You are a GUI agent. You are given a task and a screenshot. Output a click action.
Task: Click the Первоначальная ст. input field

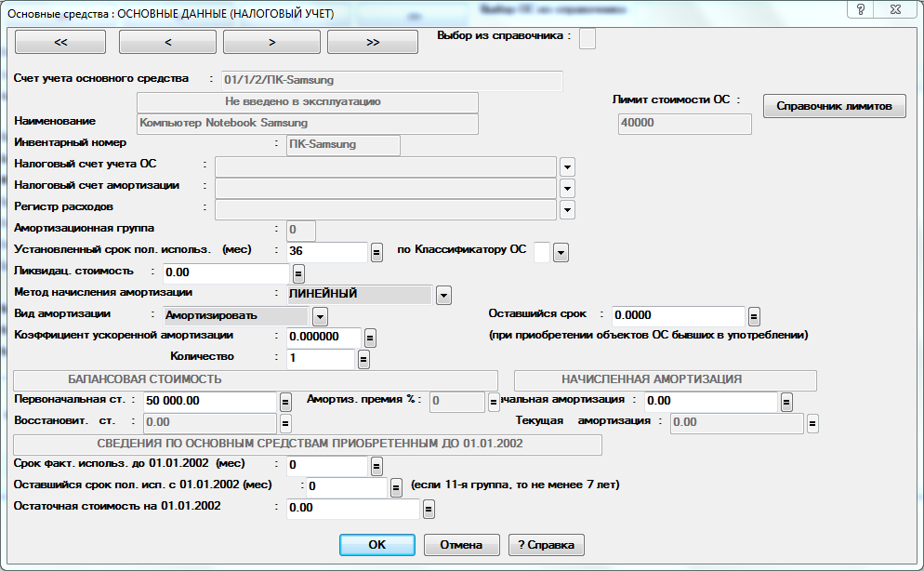point(207,402)
